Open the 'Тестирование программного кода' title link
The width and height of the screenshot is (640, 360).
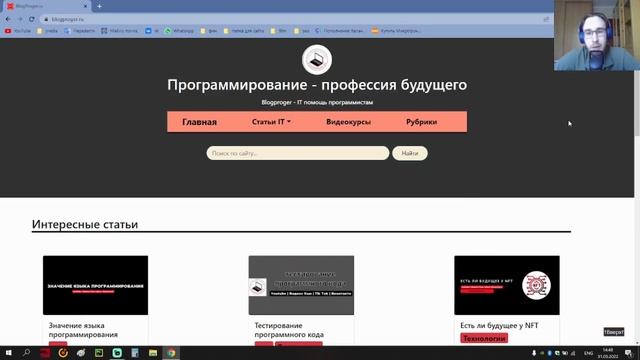tap(289, 330)
